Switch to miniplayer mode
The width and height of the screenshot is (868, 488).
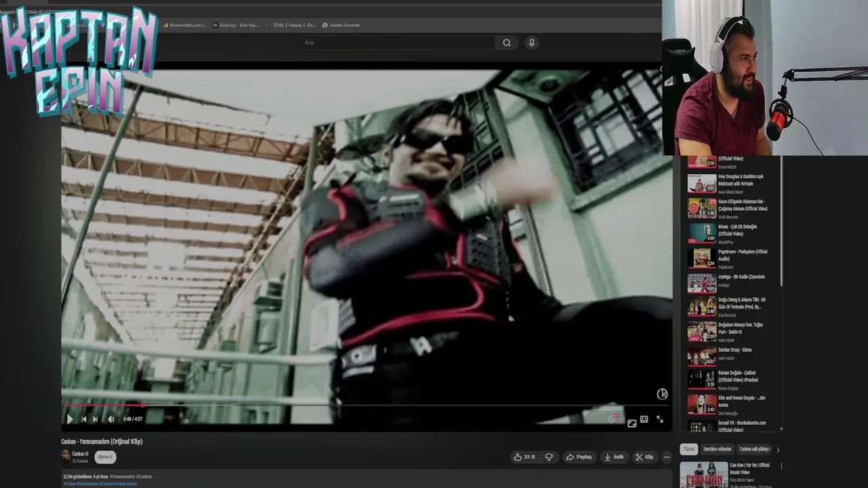point(632,423)
